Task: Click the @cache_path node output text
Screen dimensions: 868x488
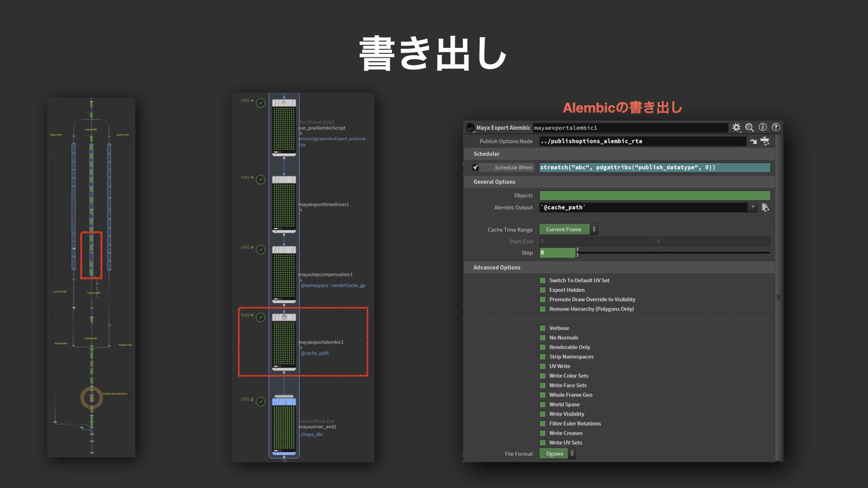Action: tap(316, 353)
